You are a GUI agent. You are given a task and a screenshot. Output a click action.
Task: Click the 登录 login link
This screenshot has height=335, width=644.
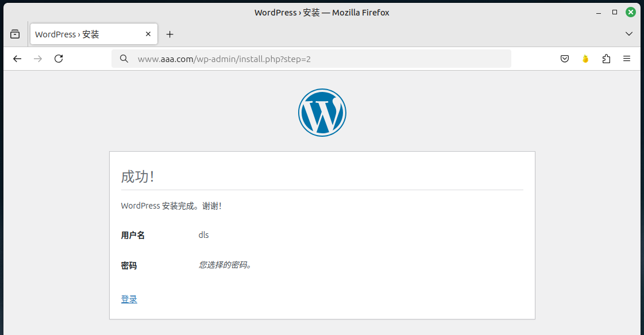tap(129, 299)
